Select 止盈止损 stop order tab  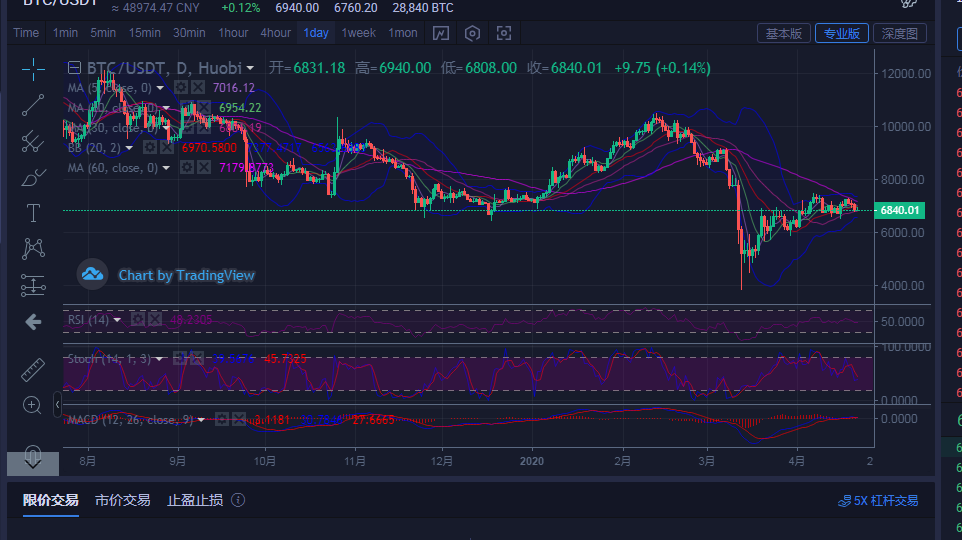click(195, 501)
